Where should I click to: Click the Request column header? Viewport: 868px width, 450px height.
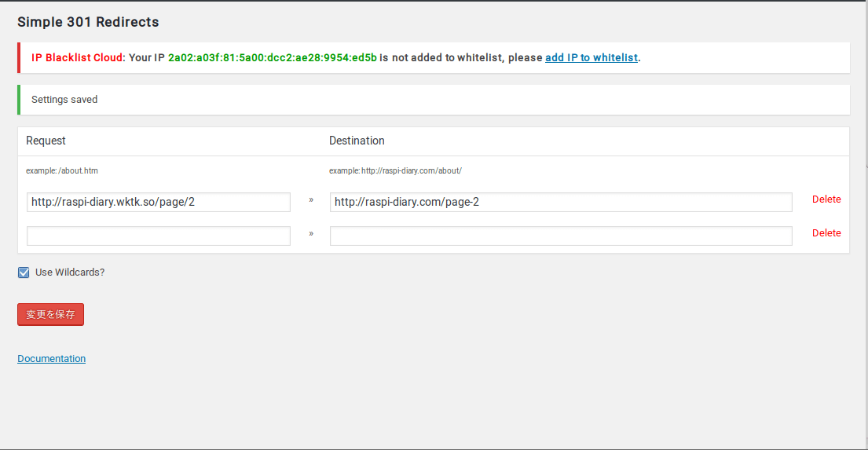click(46, 141)
